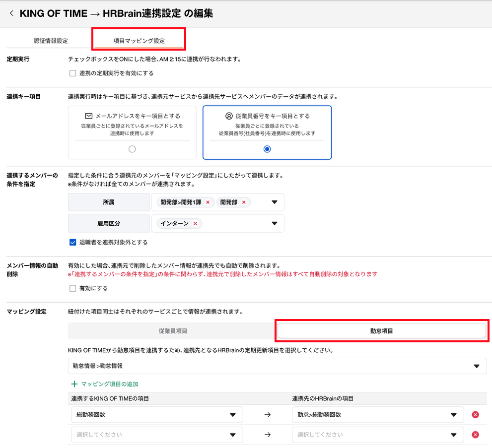Expand the 勤怠情報>勤怠情報 dropdown
Image resolution: width=492 pixels, height=448 pixels.
click(x=476, y=366)
